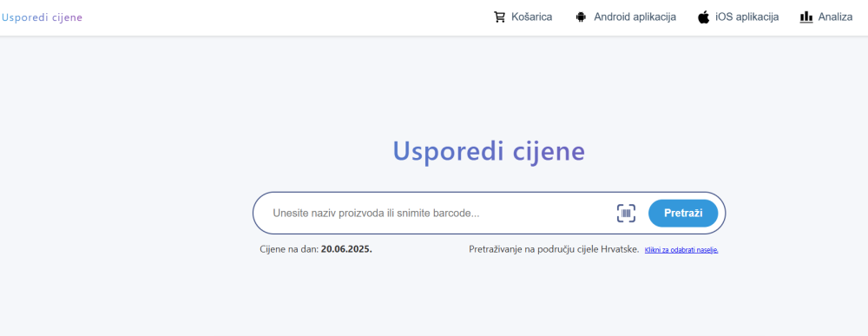The image size is (868, 336).
Task: Open the iOS aplikacija link
Action: click(x=739, y=17)
